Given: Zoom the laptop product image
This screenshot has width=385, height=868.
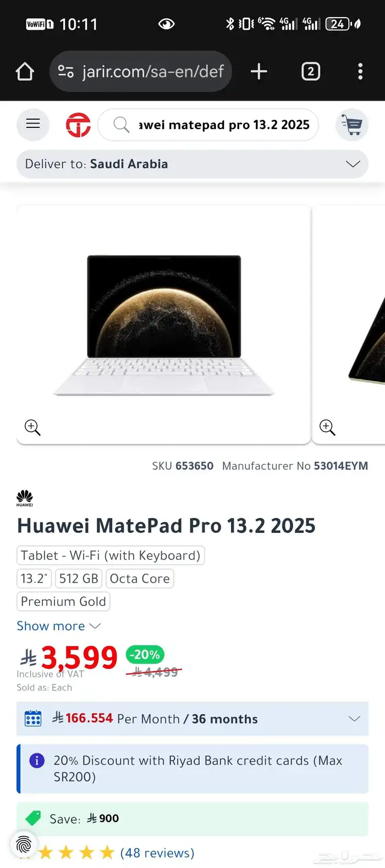Looking at the screenshot, I should click(32, 427).
